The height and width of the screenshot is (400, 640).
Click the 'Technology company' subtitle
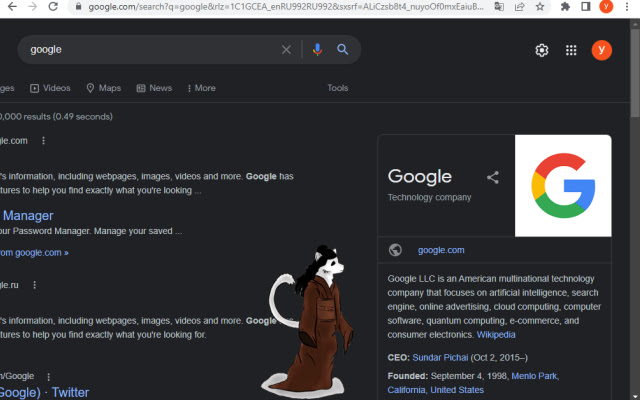coord(429,198)
